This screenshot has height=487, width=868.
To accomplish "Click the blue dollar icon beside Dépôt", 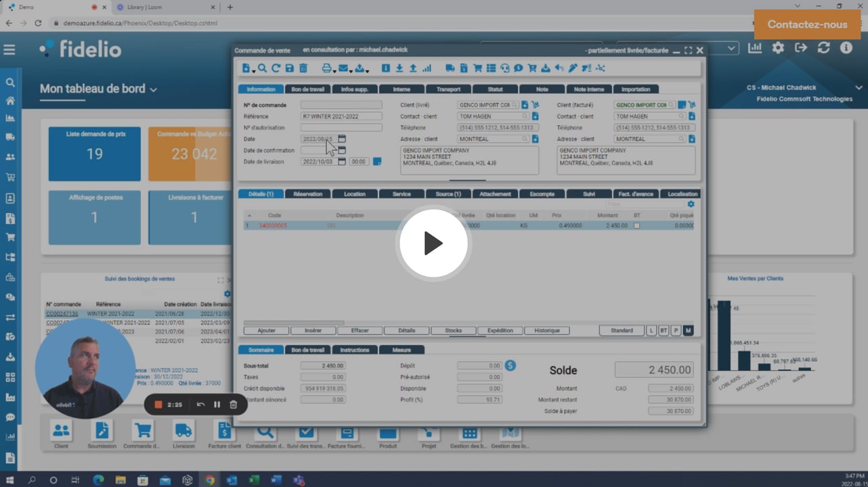I will pyautogui.click(x=511, y=365).
